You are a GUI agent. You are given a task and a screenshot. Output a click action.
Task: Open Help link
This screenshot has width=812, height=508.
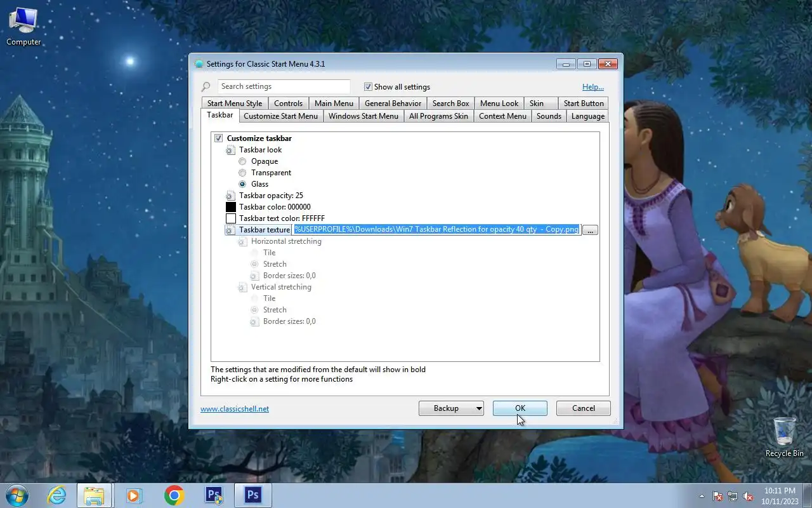[593, 87]
